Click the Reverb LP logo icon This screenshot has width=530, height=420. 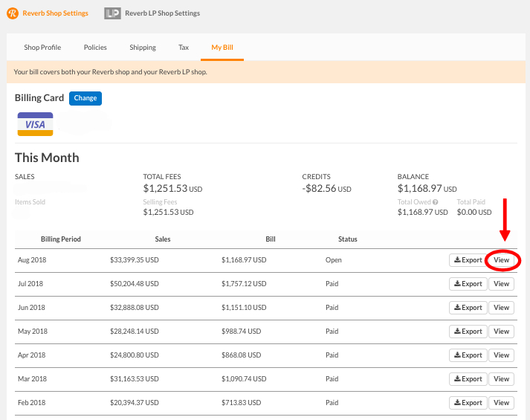[112, 13]
